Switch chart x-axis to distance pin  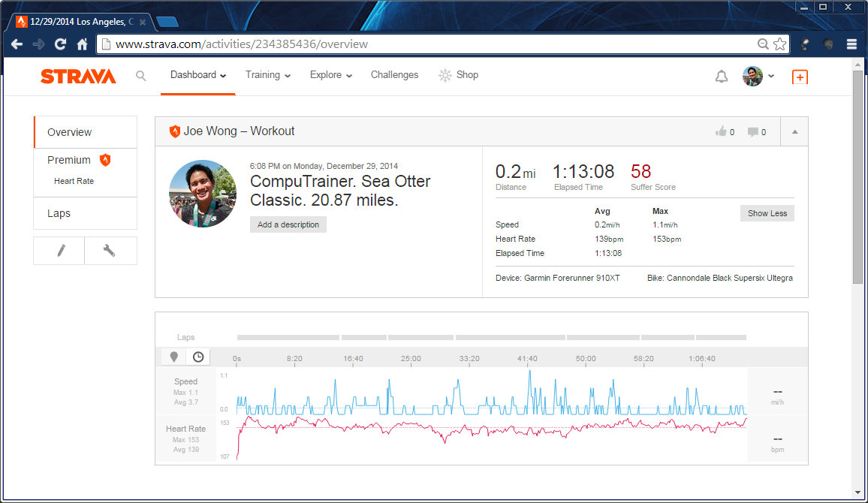click(x=173, y=357)
